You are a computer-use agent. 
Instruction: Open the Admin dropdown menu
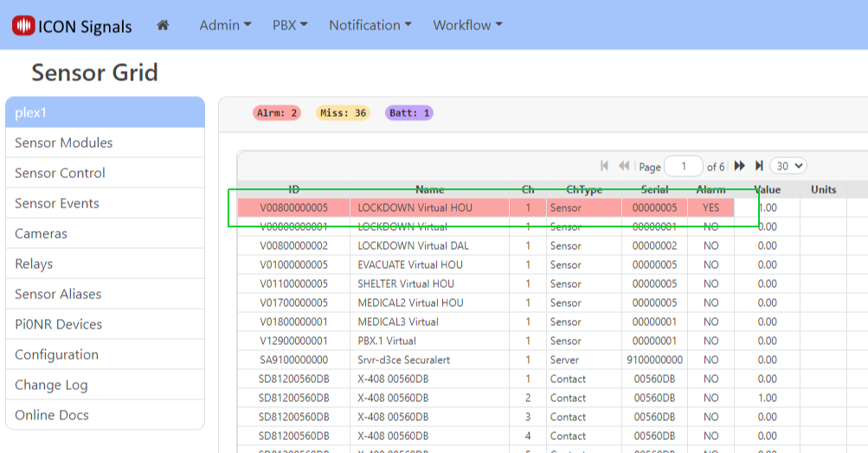point(225,25)
